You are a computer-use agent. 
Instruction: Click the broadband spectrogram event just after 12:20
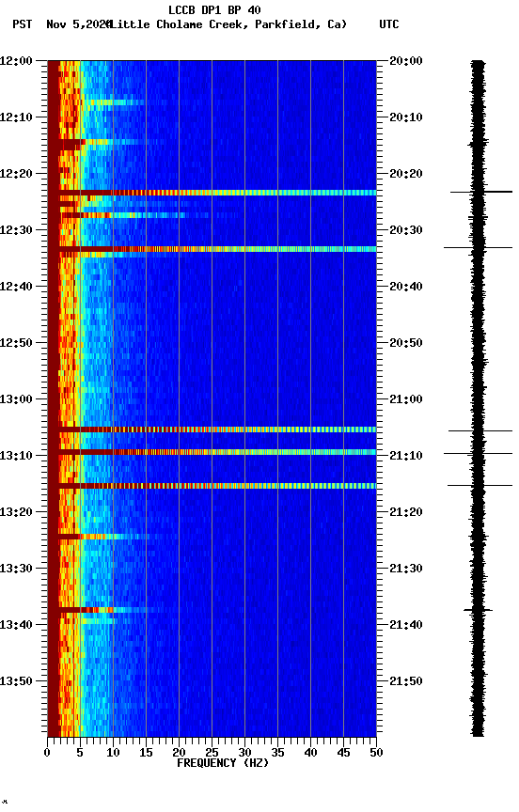coord(212,193)
